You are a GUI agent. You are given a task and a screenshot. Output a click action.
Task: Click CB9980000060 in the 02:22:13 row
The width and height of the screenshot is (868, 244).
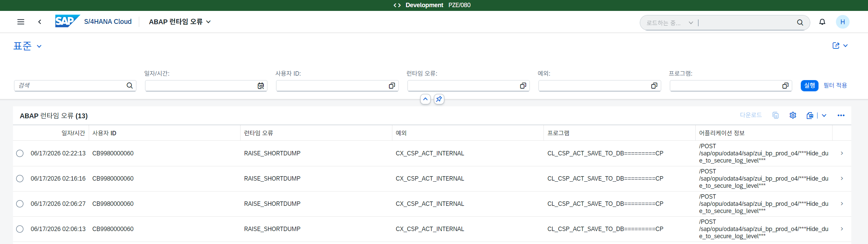pyautogui.click(x=113, y=153)
